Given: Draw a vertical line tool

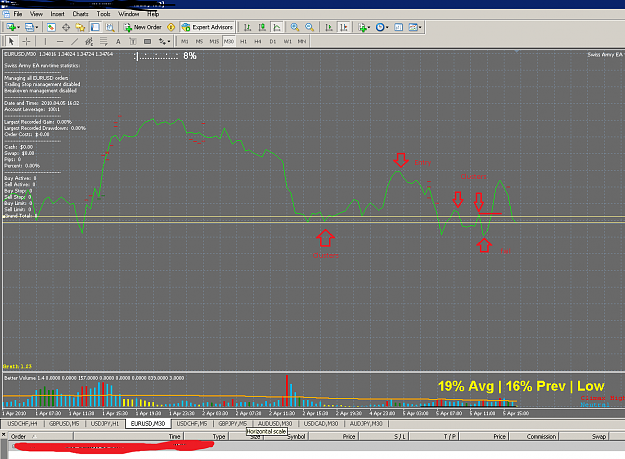Looking at the screenshot, I should pyautogui.click(x=45, y=41).
